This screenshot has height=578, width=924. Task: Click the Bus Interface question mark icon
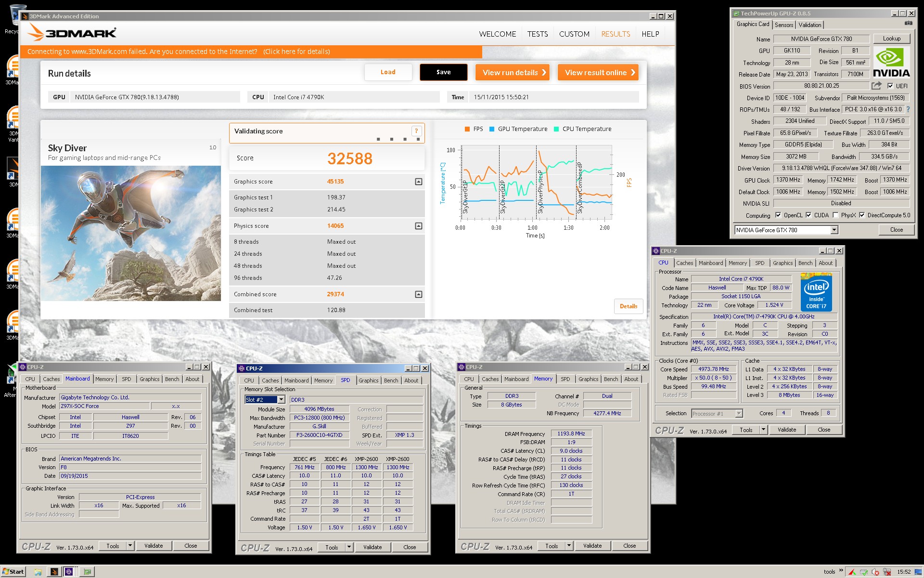[x=908, y=109]
